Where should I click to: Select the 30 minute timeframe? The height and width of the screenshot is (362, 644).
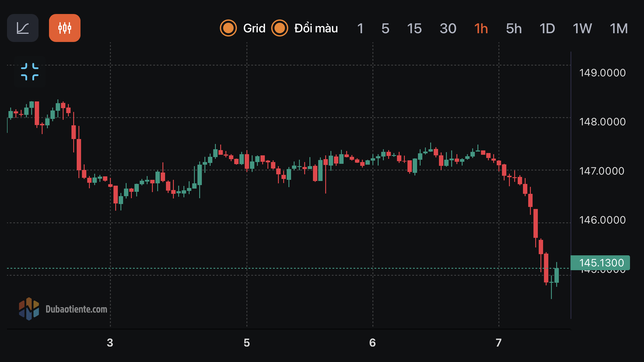click(x=448, y=29)
